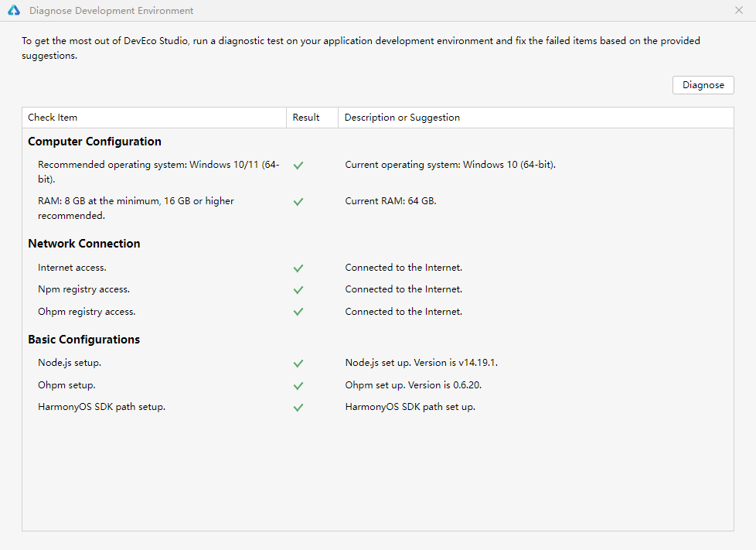Select the Recommended operating system row text
756x550 pixels.
pyautogui.click(x=158, y=172)
